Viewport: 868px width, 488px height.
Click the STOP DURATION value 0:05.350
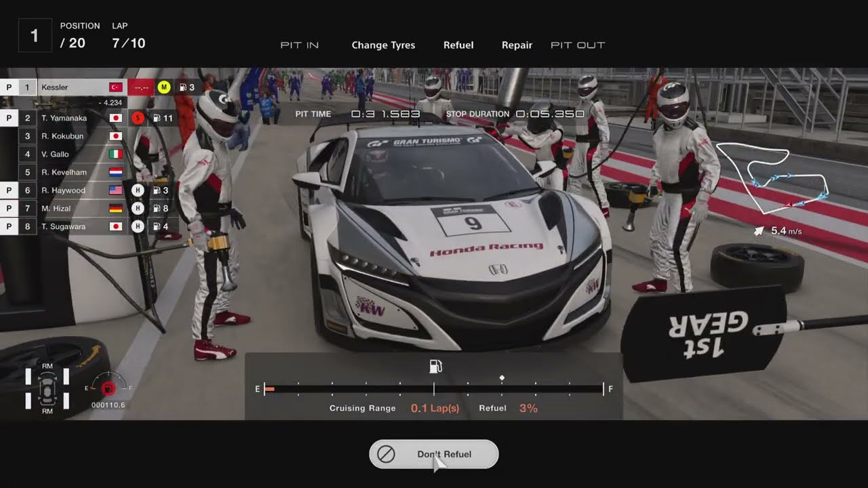[x=550, y=114]
